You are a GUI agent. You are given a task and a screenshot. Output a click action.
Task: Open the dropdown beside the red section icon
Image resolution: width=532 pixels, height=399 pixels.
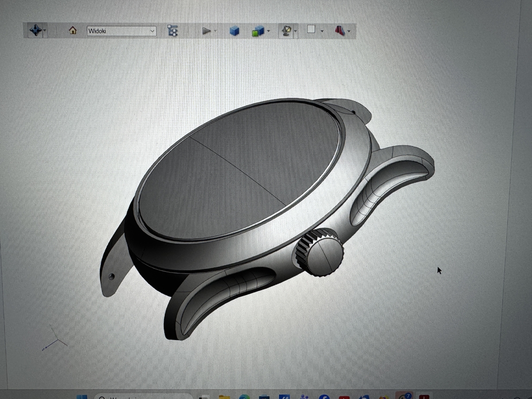[x=349, y=31]
